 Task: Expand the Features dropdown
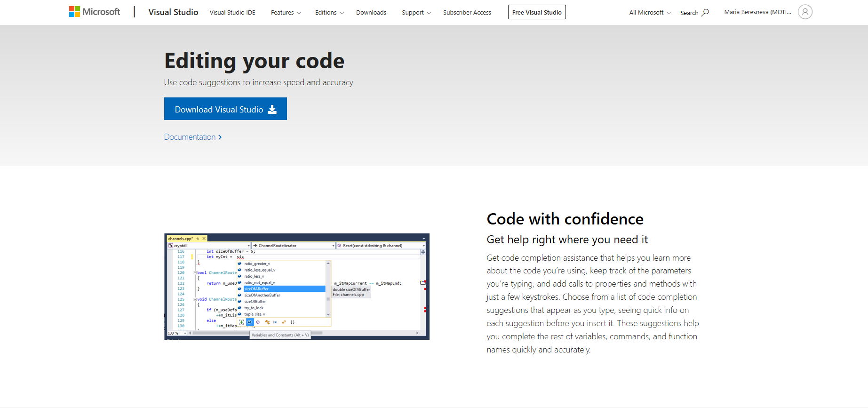click(286, 13)
